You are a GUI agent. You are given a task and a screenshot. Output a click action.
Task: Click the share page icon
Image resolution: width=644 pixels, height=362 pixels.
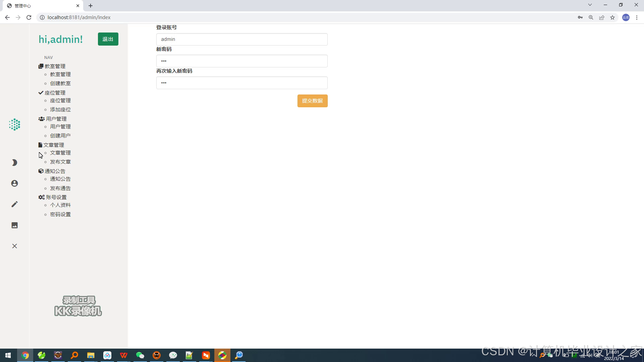click(x=602, y=17)
